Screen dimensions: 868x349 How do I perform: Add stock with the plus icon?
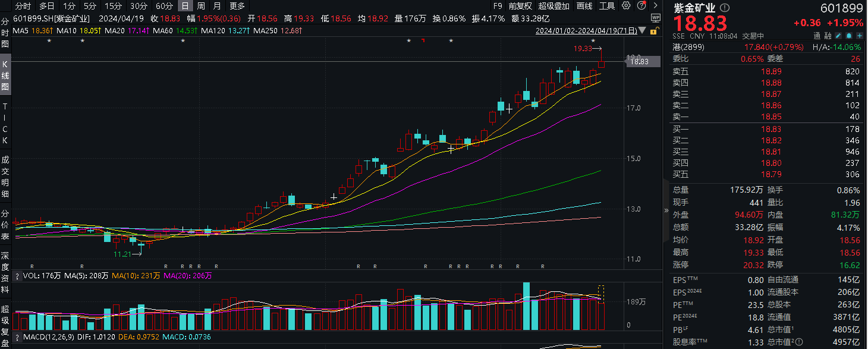pos(859,36)
